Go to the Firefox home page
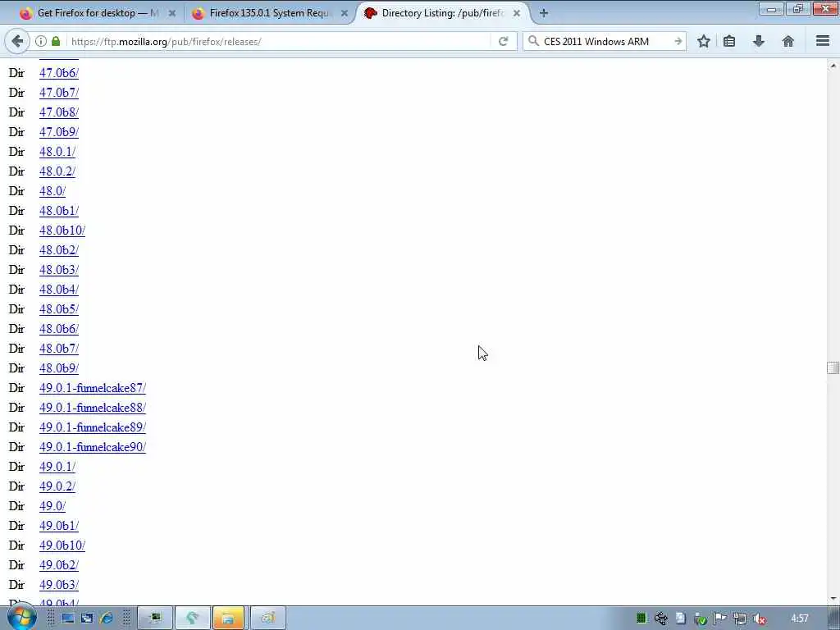The width and height of the screenshot is (840, 630). 788,41
